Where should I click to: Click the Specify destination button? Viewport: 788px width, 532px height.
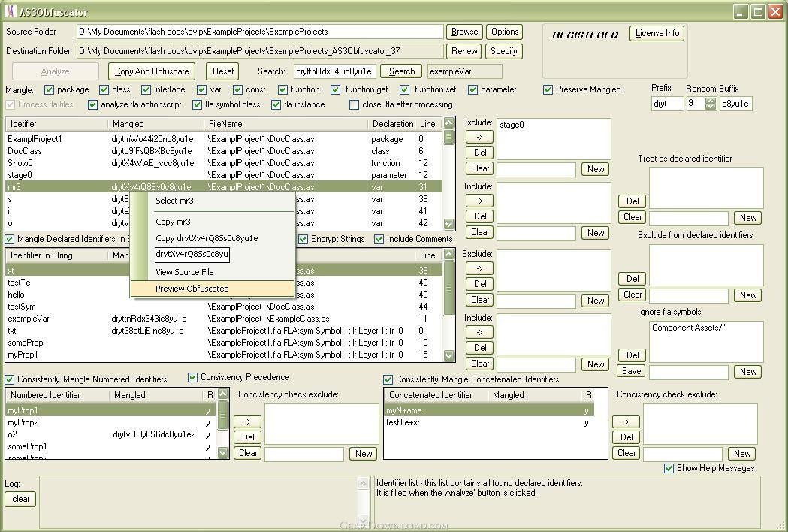point(505,51)
